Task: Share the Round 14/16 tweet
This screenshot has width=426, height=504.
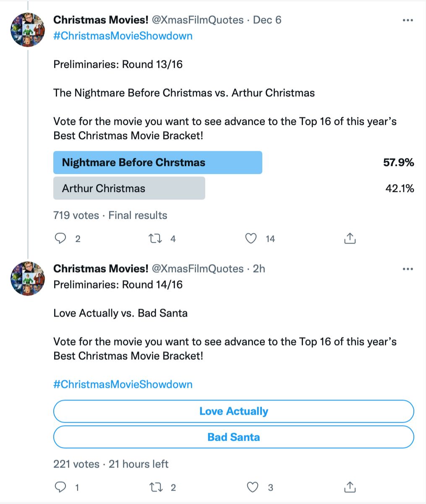Action: click(x=350, y=487)
